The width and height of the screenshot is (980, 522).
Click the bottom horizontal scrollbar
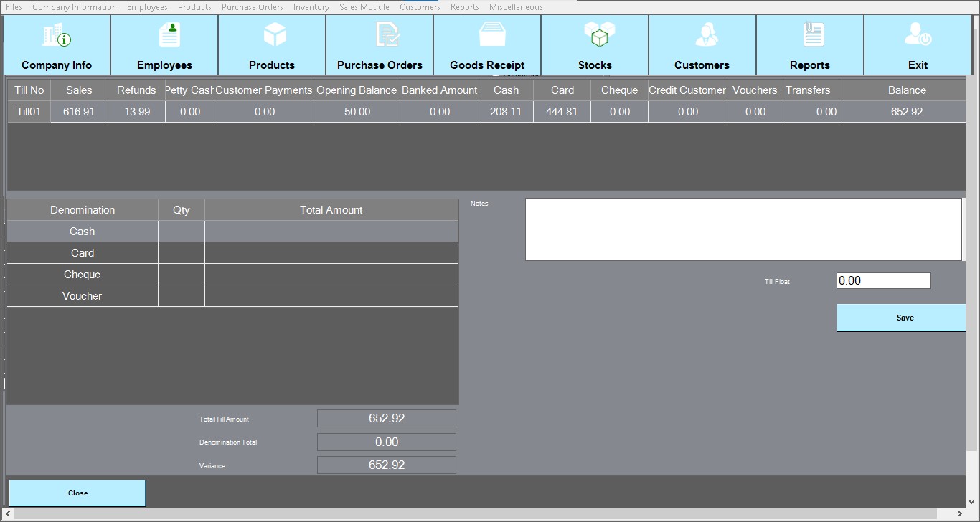(488, 514)
